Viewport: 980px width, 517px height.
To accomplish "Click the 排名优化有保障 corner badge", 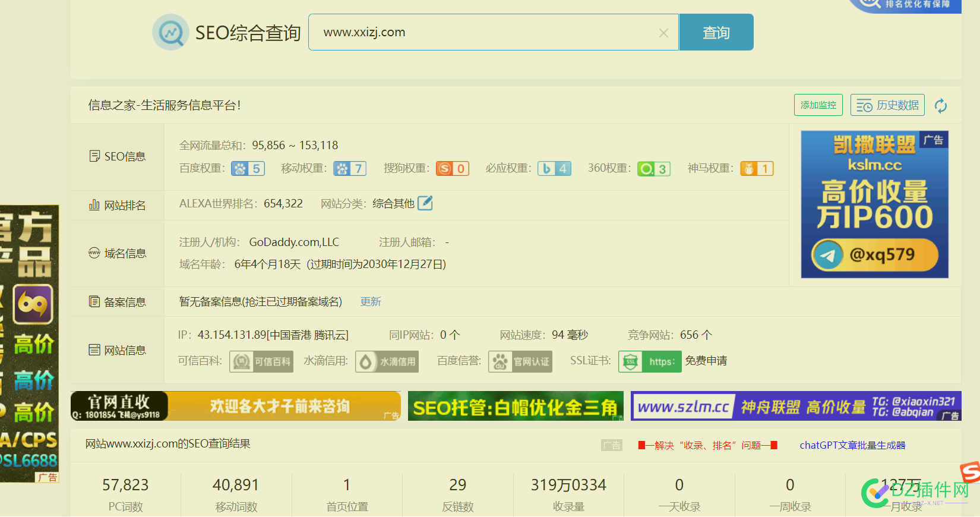I will pyautogui.click(x=906, y=5).
